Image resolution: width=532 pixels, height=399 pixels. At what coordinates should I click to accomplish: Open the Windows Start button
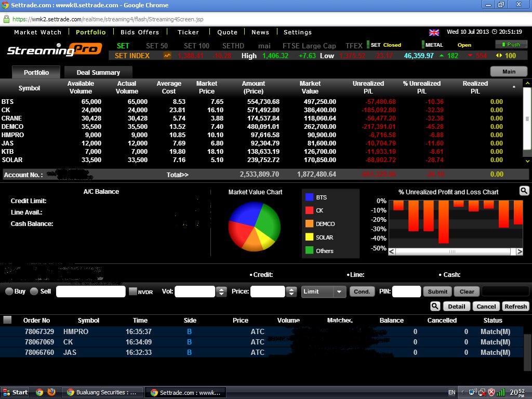pyautogui.click(x=15, y=392)
